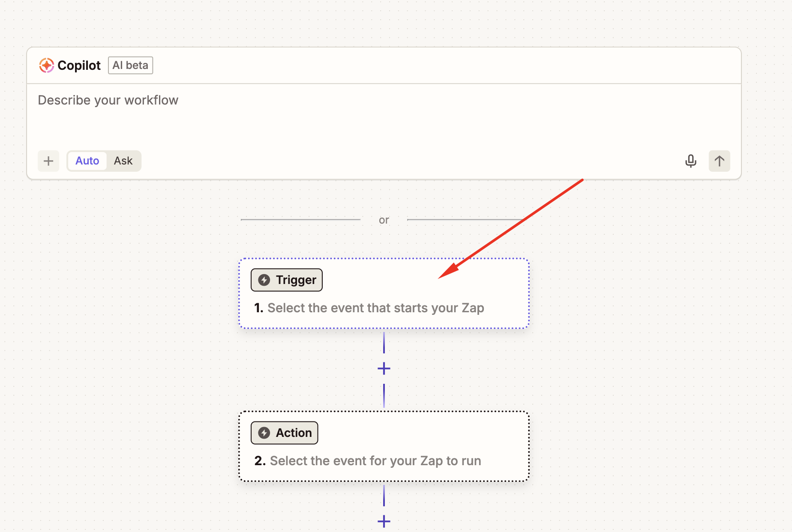Activate the microphone voice input
This screenshot has width=792, height=532.
point(690,161)
